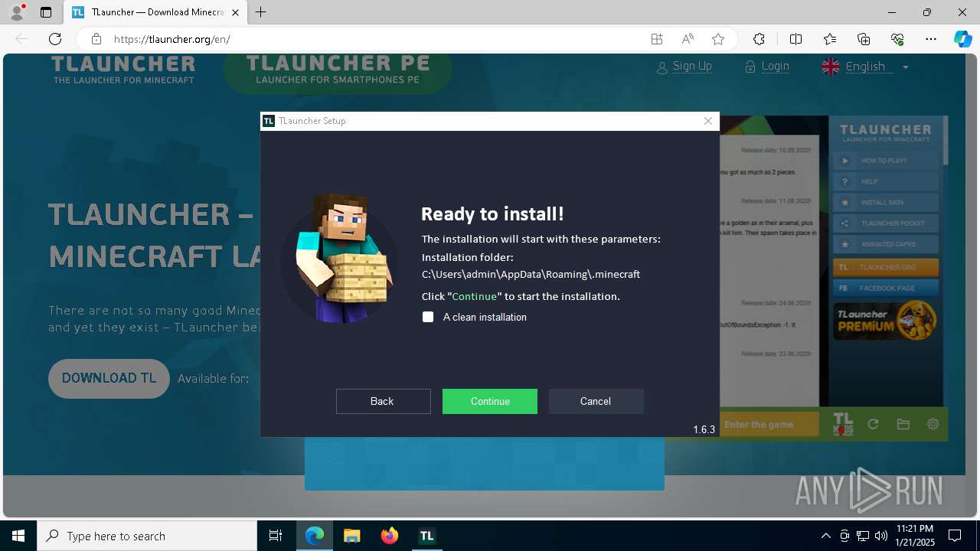Click settings gear in launcher preview
Viewport: 980px width, 551px height.
(933, 424)
